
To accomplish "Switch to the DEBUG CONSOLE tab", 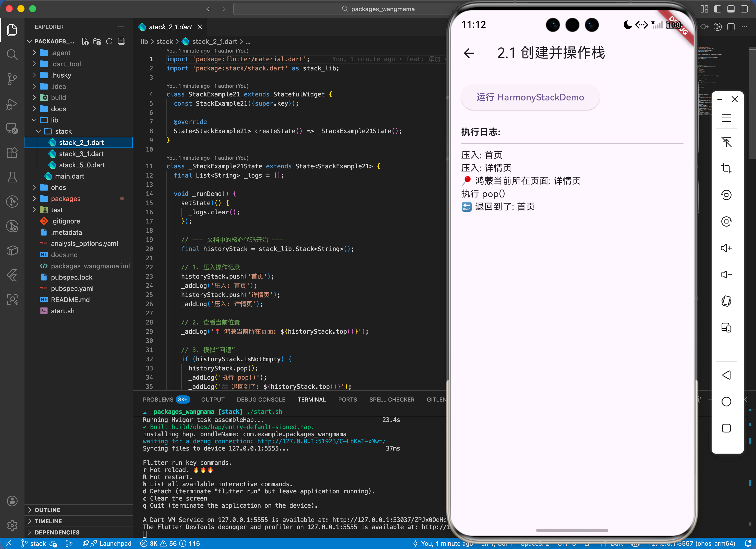I will coord(261,400).
